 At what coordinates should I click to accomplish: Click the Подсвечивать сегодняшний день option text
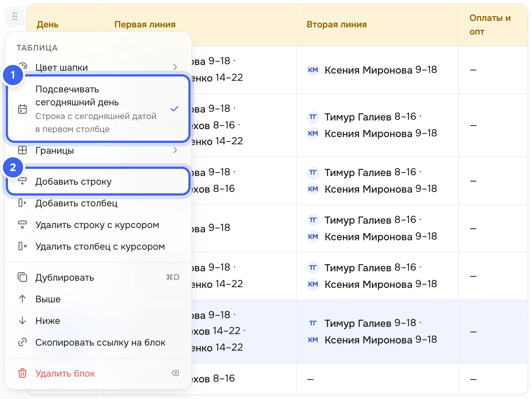pos(77,96)
